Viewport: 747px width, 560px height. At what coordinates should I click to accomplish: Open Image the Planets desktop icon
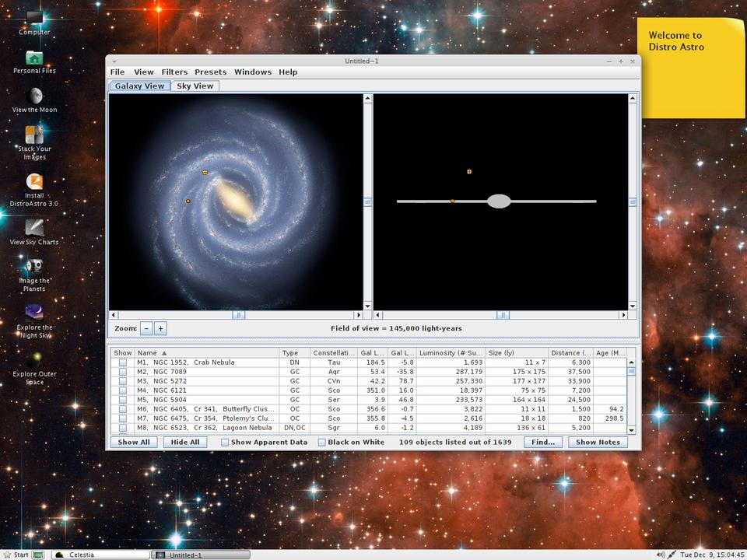pos(34,267)
